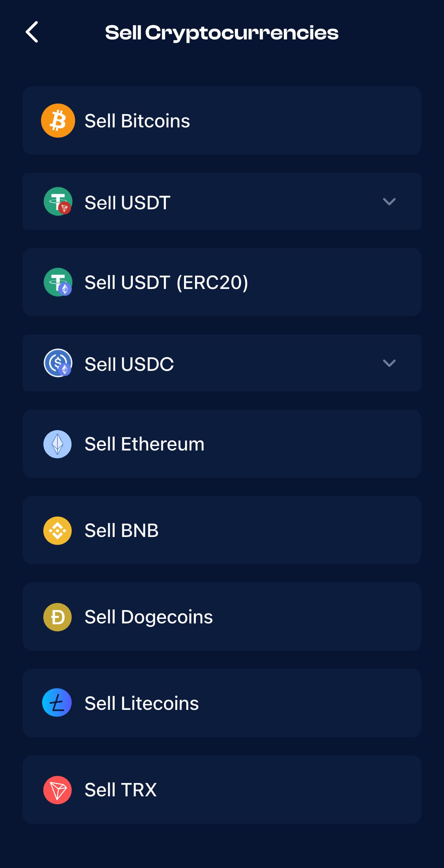Click the yellow BNB logo icon
This screenshot has width=444, height=868.
click(58, 531)
